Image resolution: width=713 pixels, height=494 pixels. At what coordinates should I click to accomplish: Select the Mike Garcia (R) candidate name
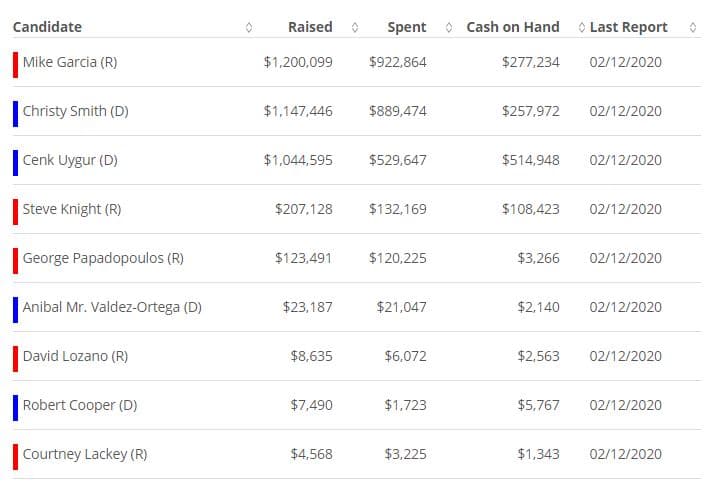point(69,62)
